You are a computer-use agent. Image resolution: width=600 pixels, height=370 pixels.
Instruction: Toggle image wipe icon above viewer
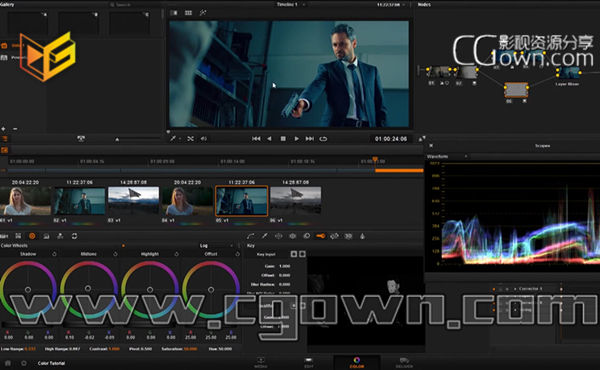174,13
